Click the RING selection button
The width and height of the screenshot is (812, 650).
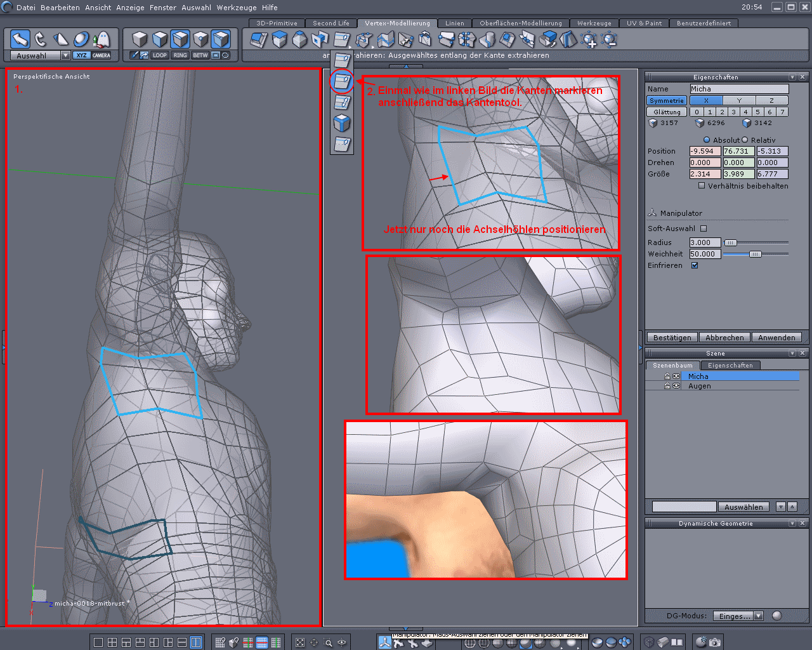tap(180, 55)
